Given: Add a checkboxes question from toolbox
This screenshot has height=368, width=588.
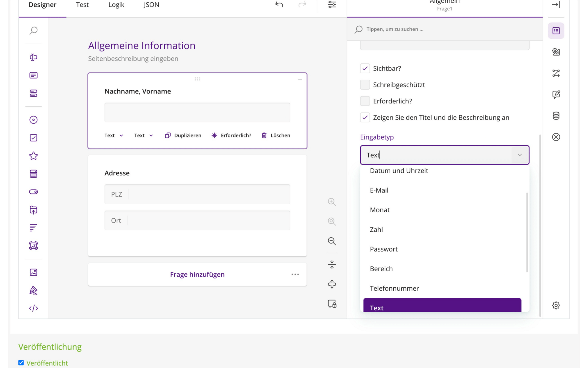Looking at the screenshot, I should (33, 138).
